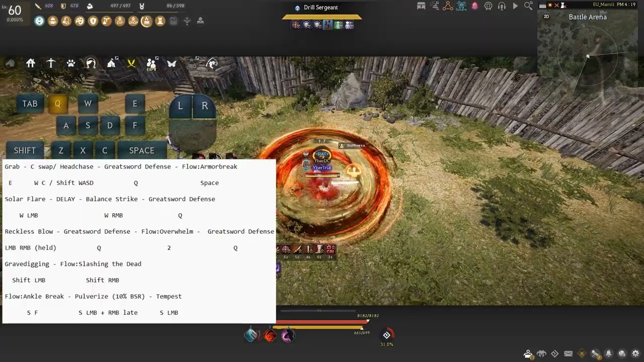Click the paint palette buff icon
Viewport: 644px width, 362px height.
tap(79, 21)
